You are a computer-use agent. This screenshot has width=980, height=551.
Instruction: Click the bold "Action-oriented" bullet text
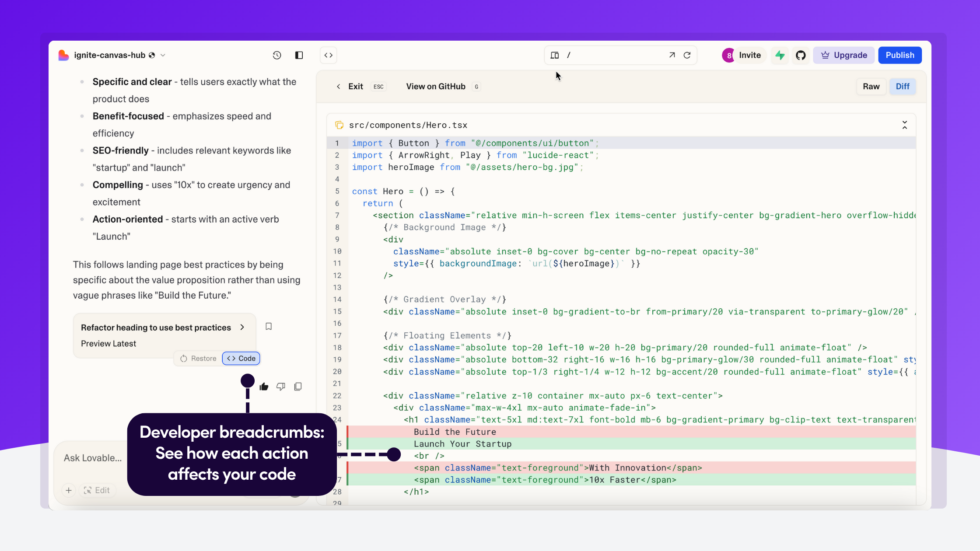pyautogui.click(x=128, y=219)
